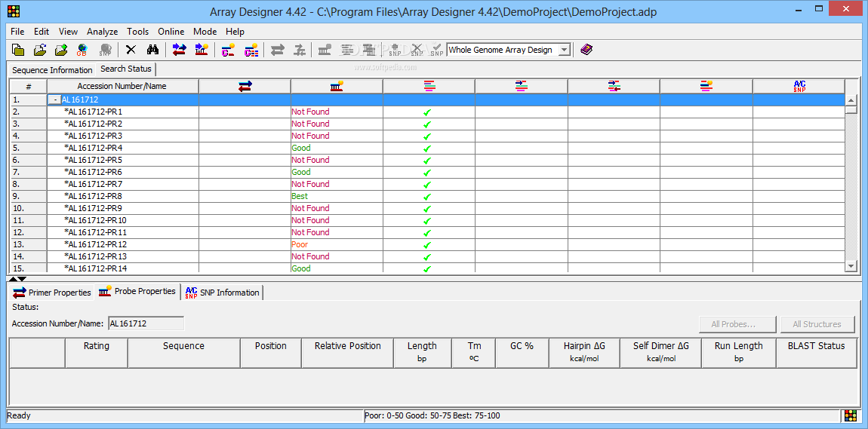Click the column header icon left of A/C SNP

coord(706,86)
